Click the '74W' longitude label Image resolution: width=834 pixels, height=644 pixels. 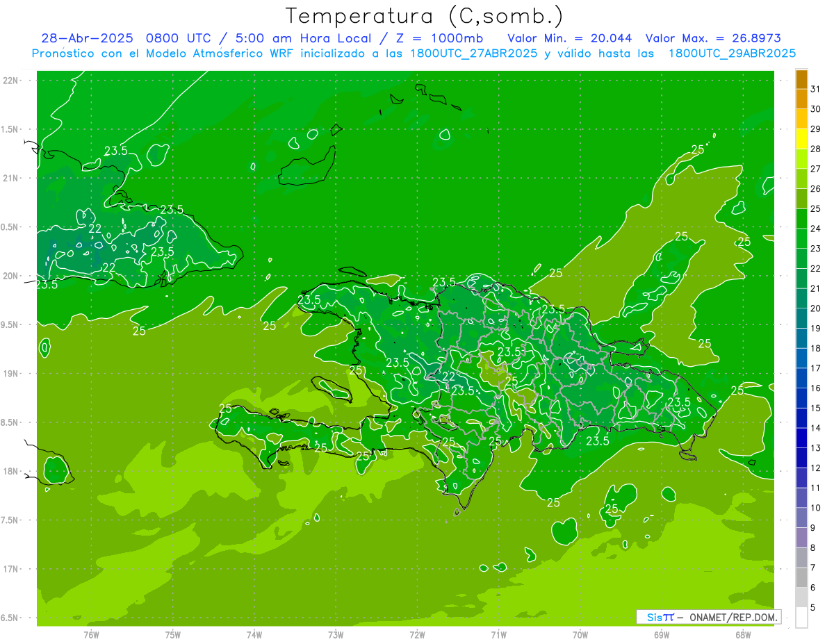pyautogui.click(x=254, y=635)
